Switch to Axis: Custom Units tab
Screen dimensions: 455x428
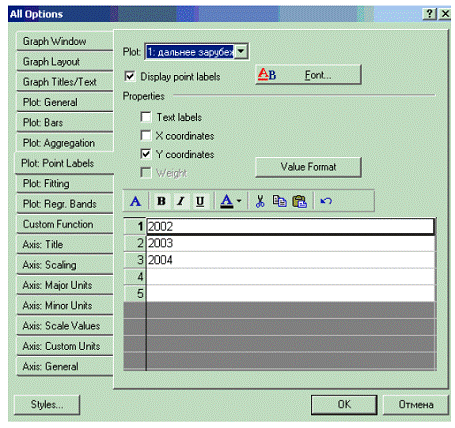pos(65,346)
